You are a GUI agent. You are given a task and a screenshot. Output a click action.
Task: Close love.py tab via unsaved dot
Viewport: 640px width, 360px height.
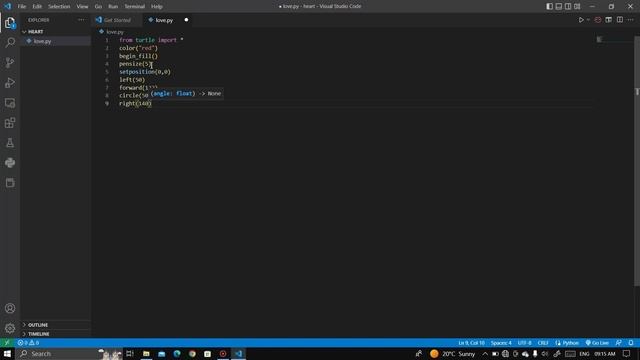(x=186, y=20)
